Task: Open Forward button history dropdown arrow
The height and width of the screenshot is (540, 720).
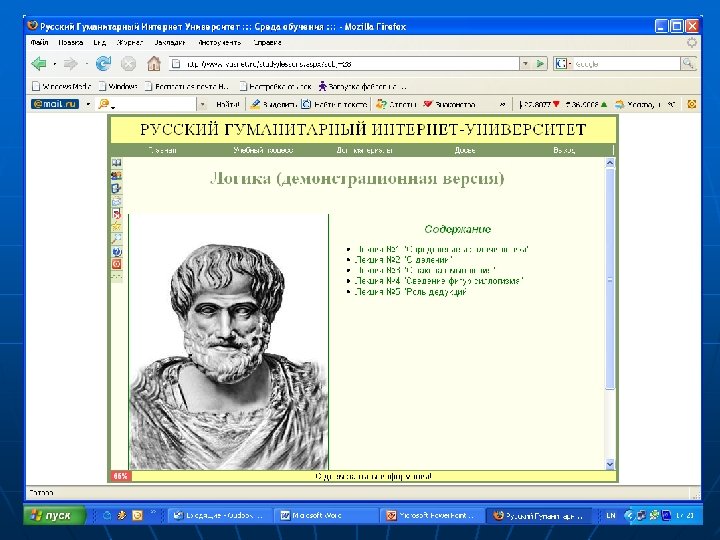Action: 87,64
